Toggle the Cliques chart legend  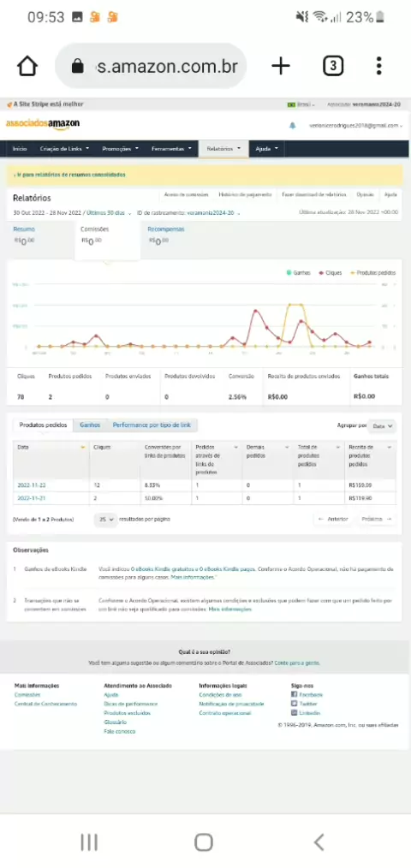331,273
